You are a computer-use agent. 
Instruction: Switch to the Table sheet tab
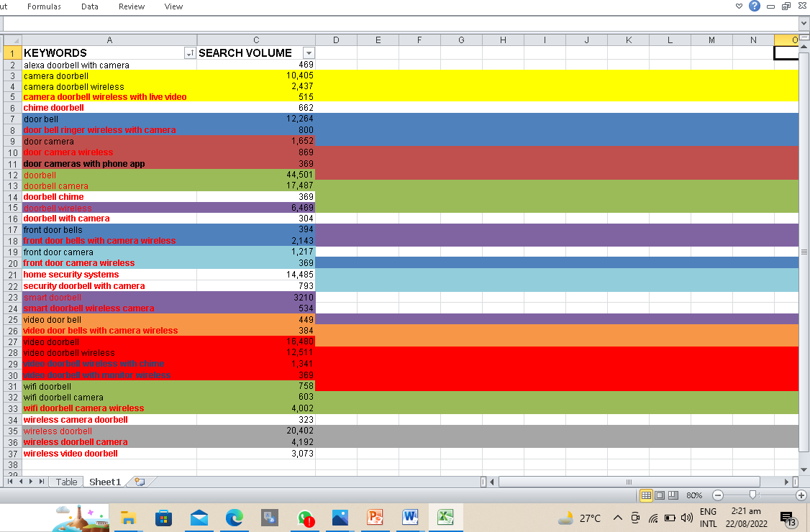pyautogui.click(x=66, y=482)
